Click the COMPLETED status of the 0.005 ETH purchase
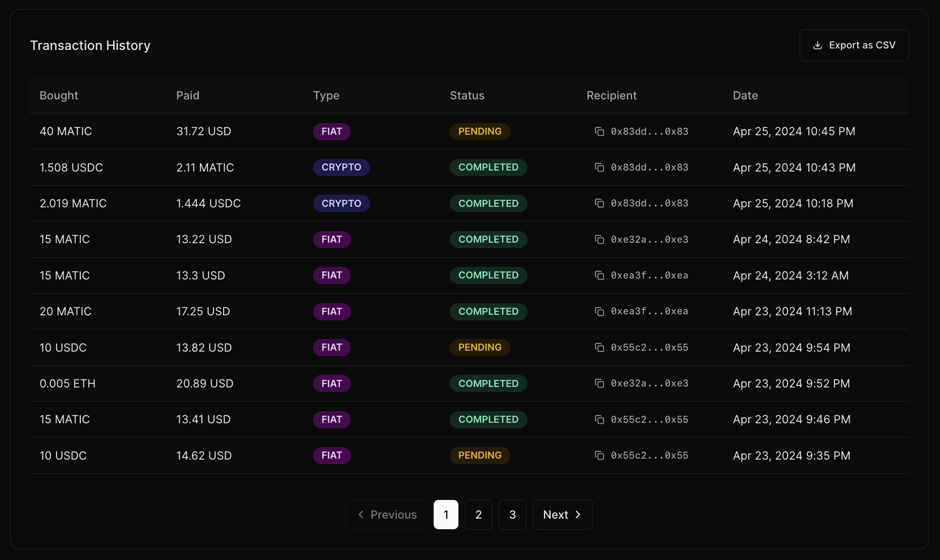Viewport: 940px width, 560px height. pos(488,383)
